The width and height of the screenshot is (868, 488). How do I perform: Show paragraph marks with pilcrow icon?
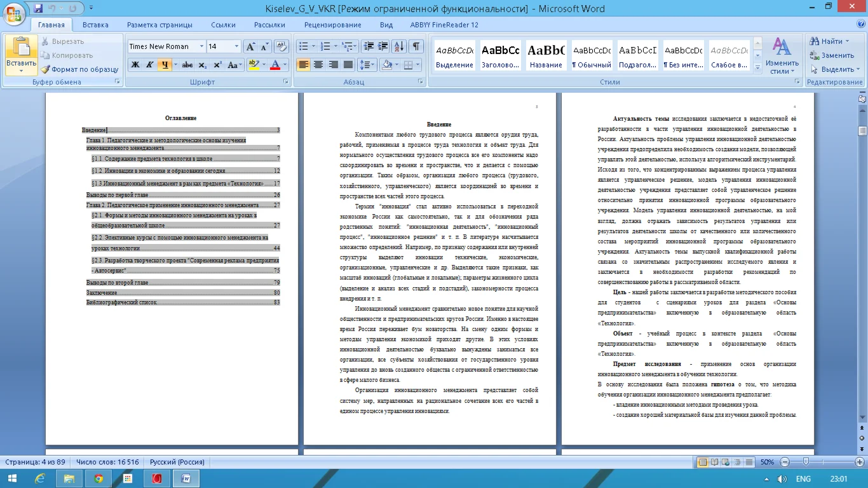coord(416,46)
